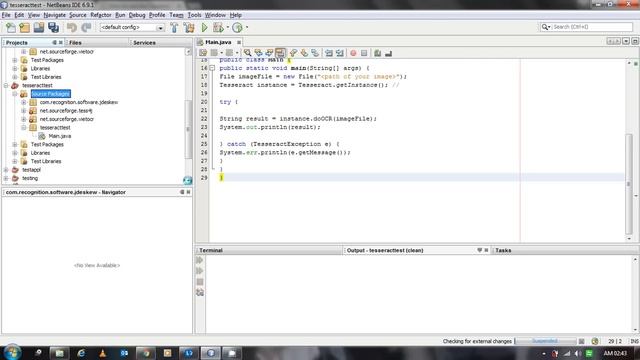
Task: Click the Last Edit editor toolbar icon
Action: click(203, 53)
